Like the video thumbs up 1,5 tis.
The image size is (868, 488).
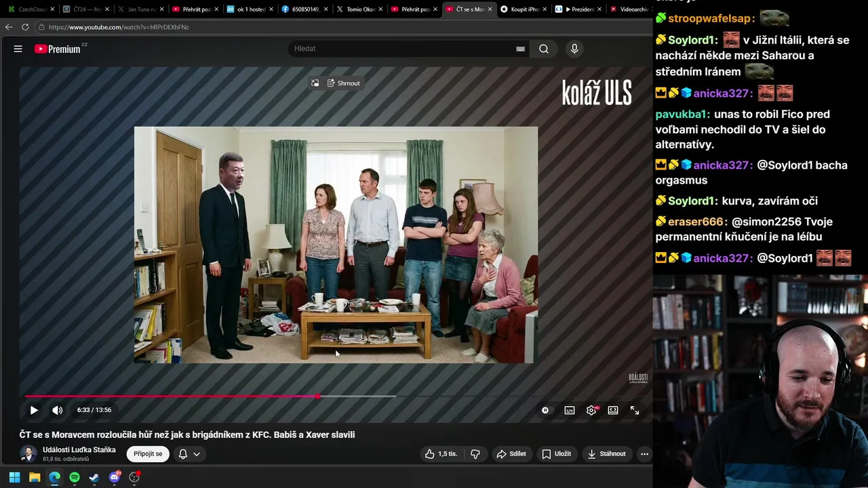click(441, 454)
